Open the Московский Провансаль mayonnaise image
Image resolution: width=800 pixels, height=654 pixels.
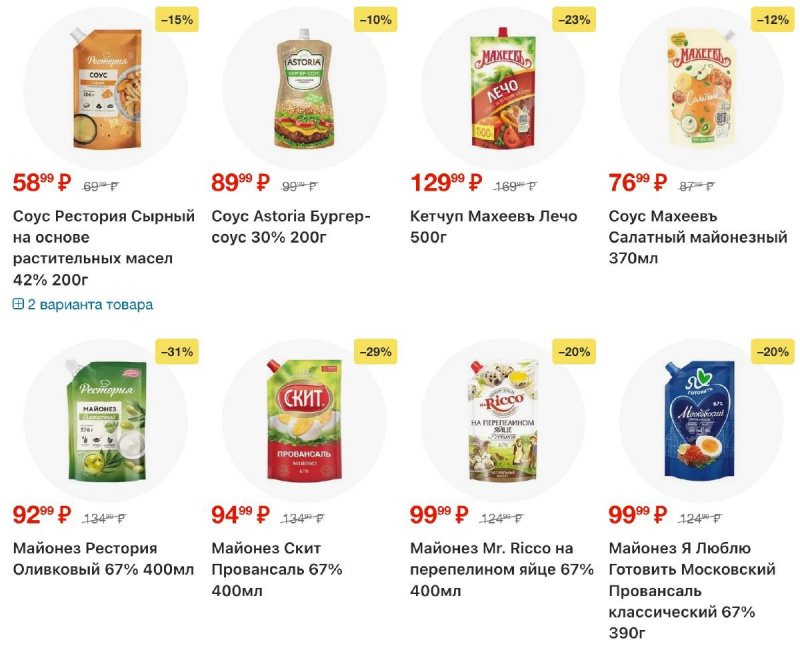point(701,419)
